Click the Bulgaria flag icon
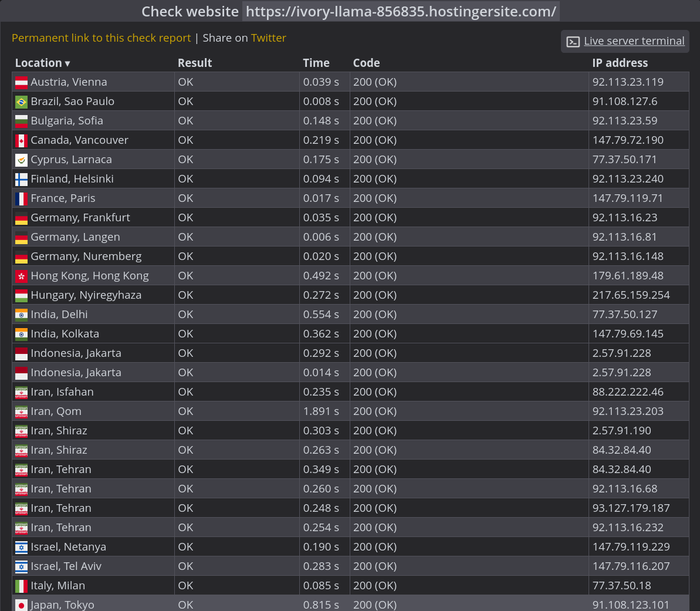The width and height of the screenshot is (700, 611). [21, 121]
